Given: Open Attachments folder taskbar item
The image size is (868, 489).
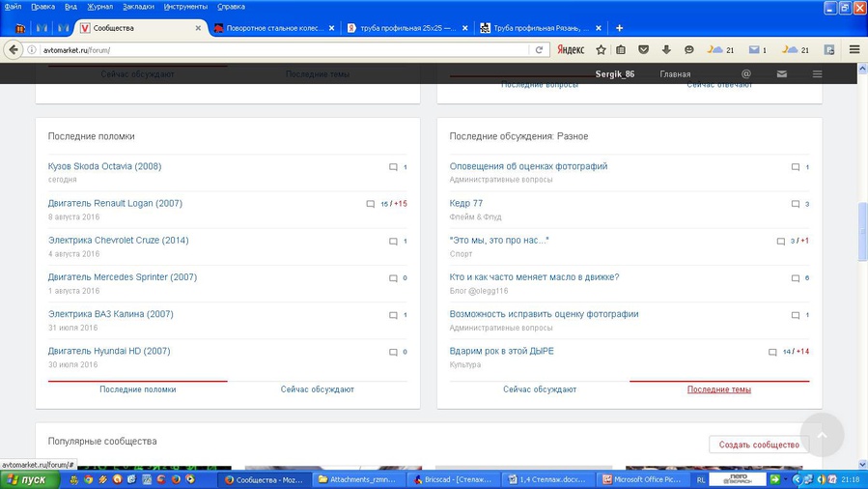Looking at the screenshot, I should [359, 479].
